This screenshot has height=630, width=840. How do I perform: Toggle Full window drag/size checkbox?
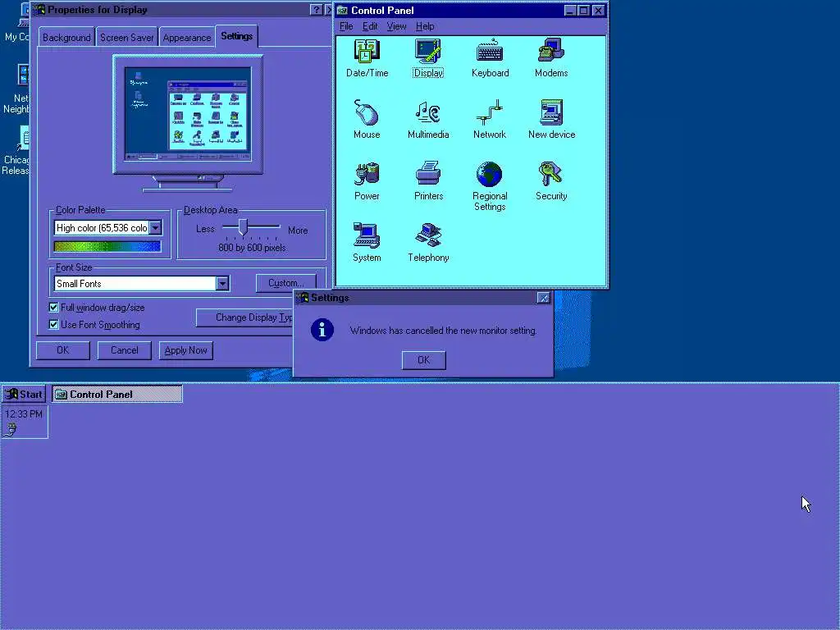coord(53,307)
